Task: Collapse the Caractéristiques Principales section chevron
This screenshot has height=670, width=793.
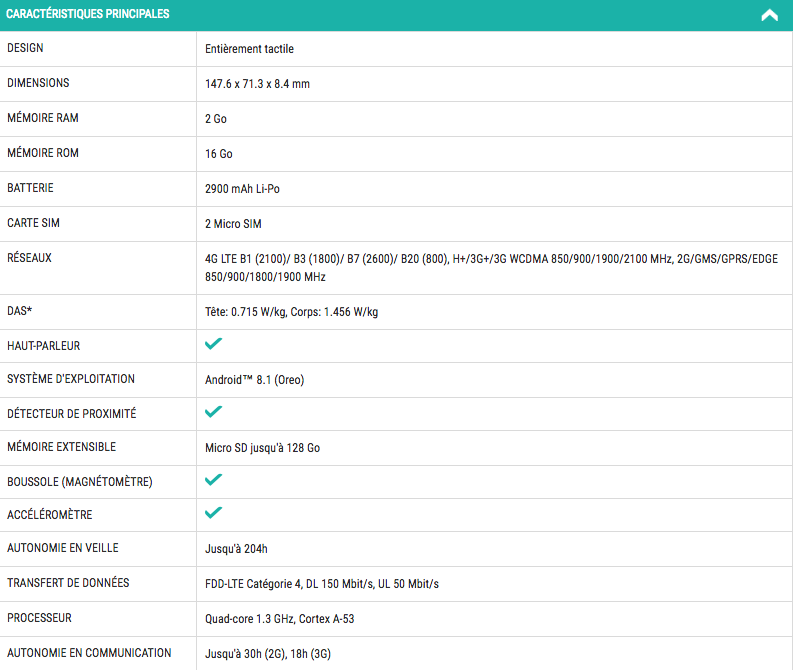Action: [769, 15]
